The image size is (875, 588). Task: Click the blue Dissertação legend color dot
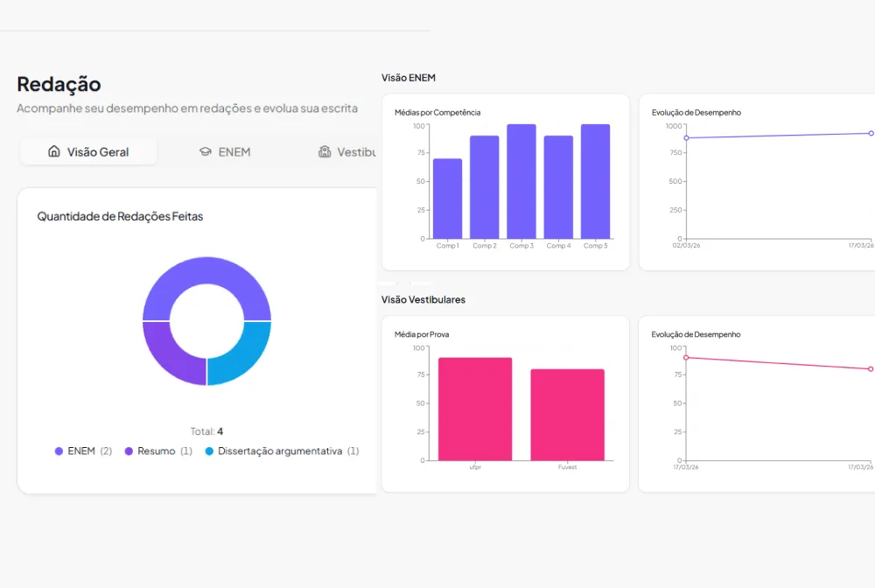coord(209,451)
